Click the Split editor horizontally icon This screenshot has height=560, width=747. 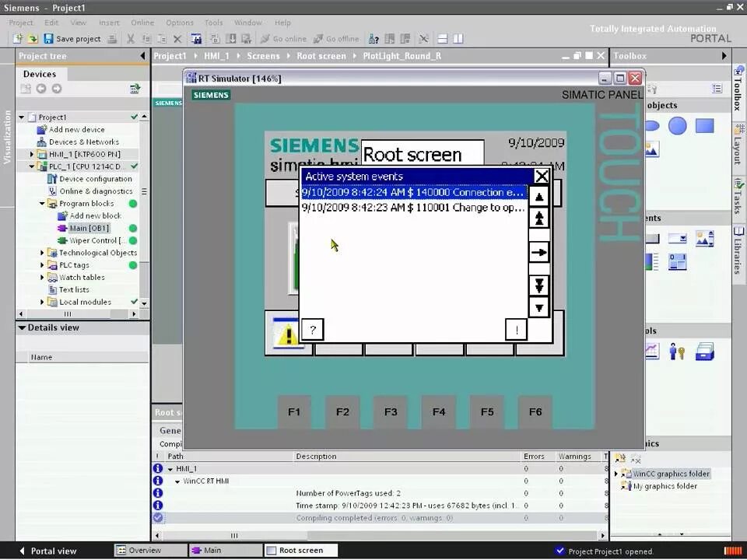(x=442, y=39)
